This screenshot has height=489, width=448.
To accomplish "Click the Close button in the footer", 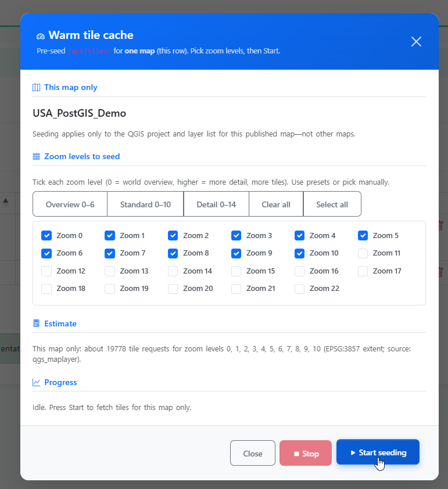I will [253, 453].
